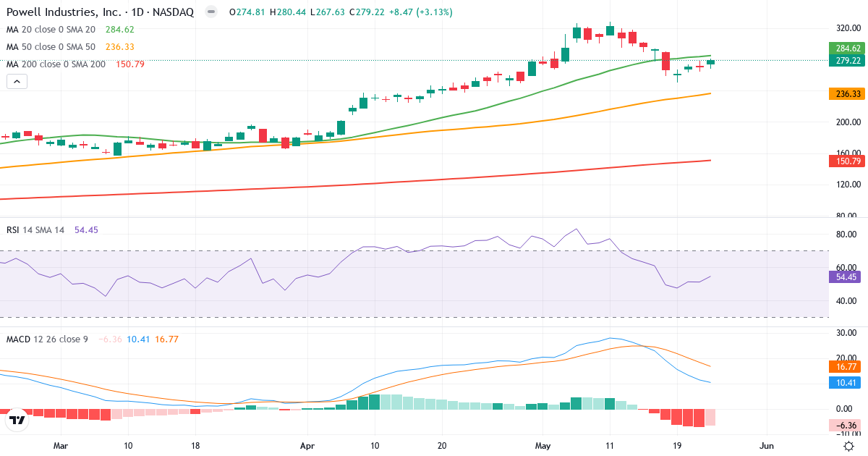The width and height of the screenshot is (868, 456).
Task: Click the close value C279.22 in header
Action: click(x=365, y=12)
